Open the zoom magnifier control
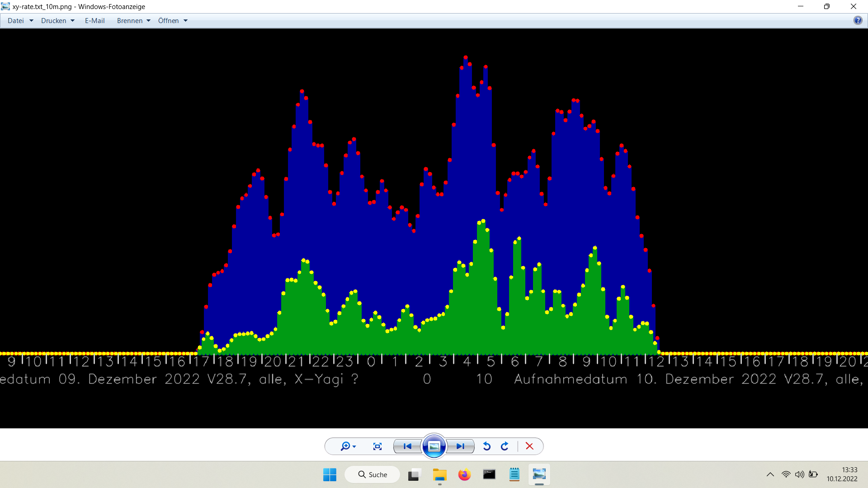Image resolution: width=868 pixels, height=488 pixels. click(348, 446)
